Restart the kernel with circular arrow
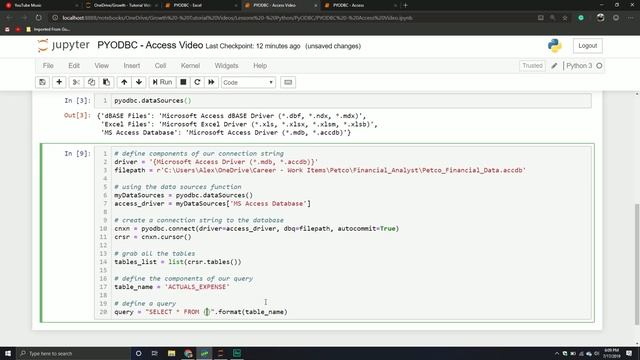 click(x=197, y=82)
